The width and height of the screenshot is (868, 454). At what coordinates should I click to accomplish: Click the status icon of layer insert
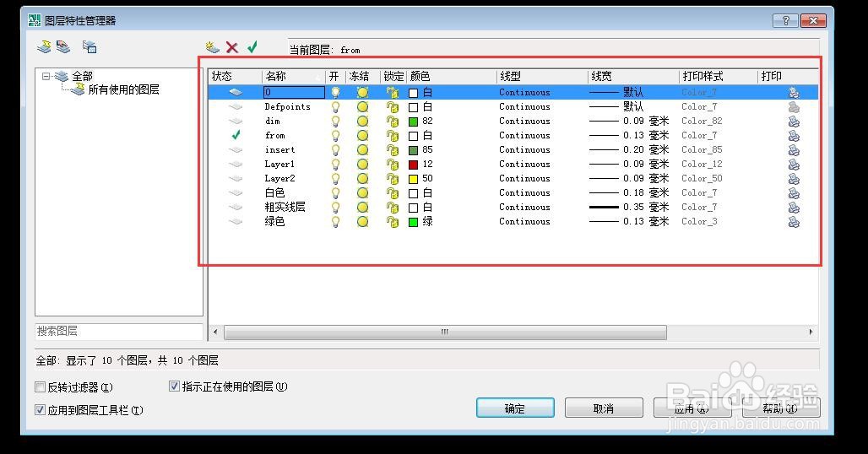(236, 150)
